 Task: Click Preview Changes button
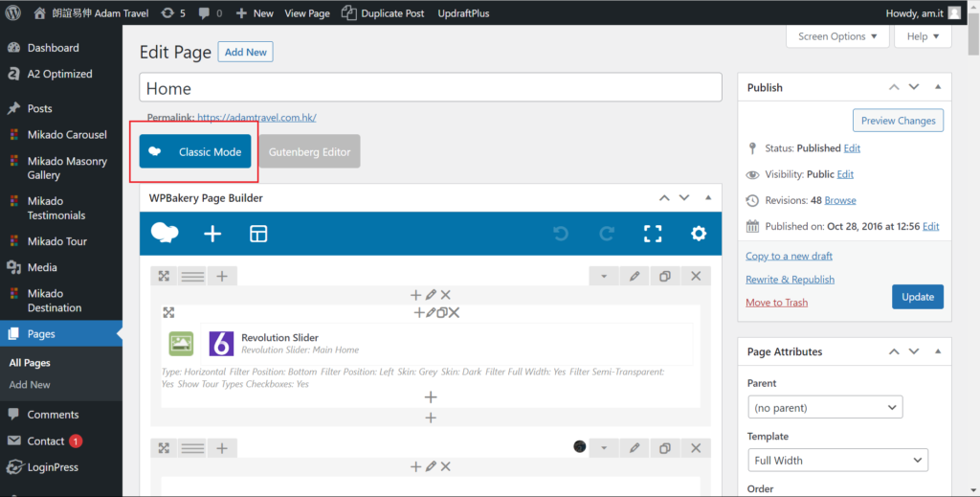click(x=898, y=121)
